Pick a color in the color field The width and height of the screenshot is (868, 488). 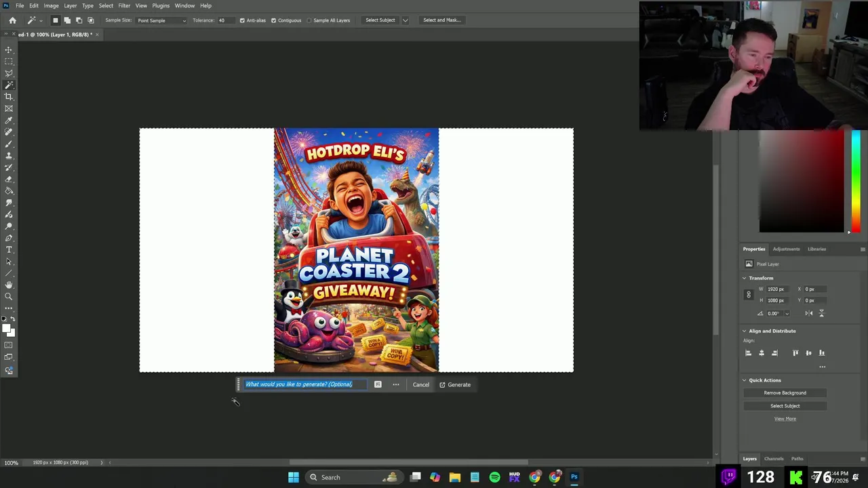(x=802, y=181)
